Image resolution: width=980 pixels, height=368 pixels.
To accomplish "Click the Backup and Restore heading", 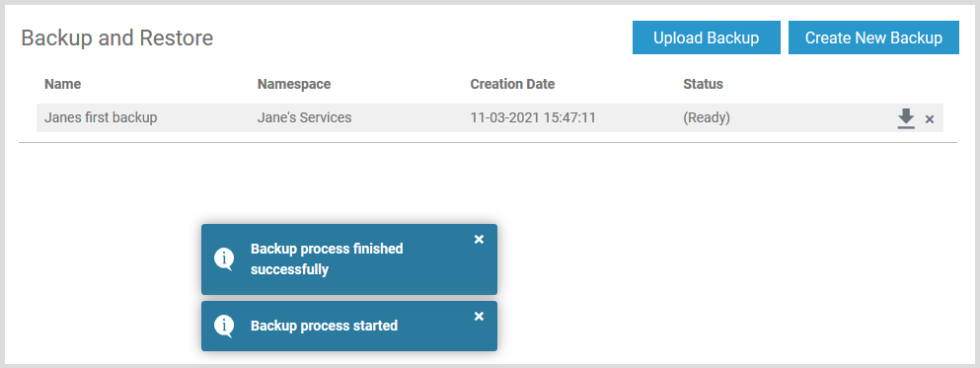I will tap(117, 38).
